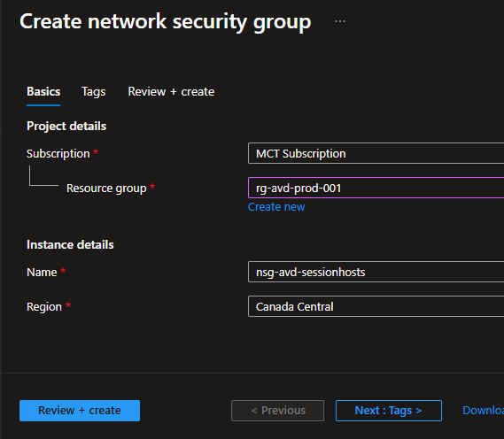Expand the Canada Central region dropdown
504x439 pixels.
pos(376,306)
